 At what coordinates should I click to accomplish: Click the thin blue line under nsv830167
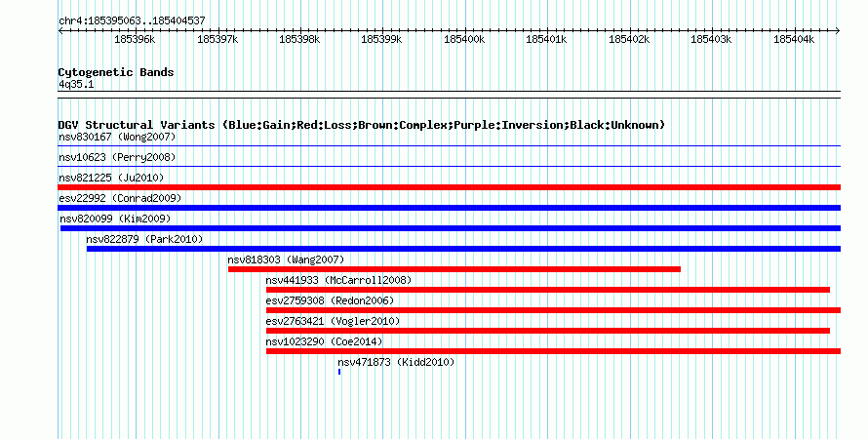(x=449, y=146)
